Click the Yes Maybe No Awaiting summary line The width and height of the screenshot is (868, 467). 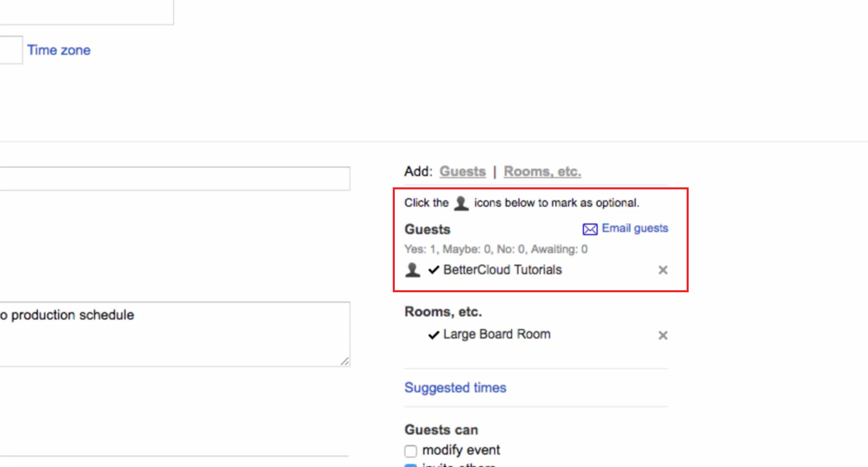496,249
